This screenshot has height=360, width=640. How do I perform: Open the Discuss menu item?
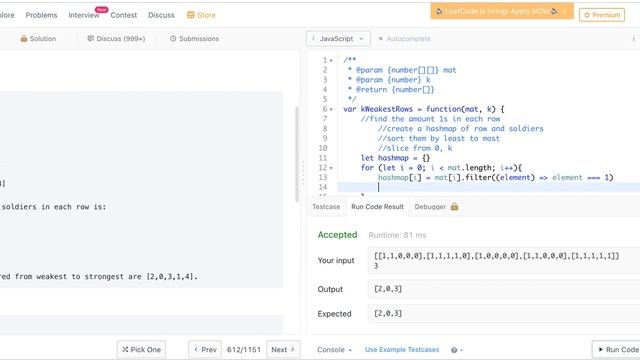(161, 15)
